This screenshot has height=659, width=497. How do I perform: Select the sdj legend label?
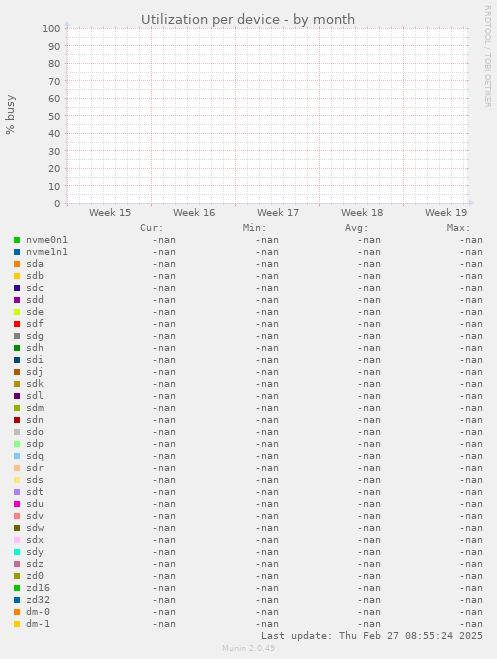[35, 372]
